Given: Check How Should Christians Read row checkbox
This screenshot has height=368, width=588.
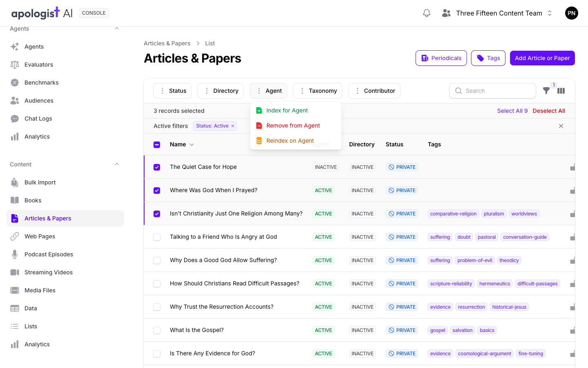Looking at the screenshot, I should coord(157,284).
